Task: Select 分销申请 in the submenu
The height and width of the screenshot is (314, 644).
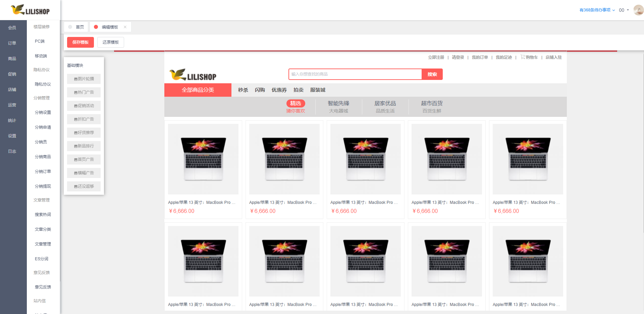Action: click(x=43, y=127)
